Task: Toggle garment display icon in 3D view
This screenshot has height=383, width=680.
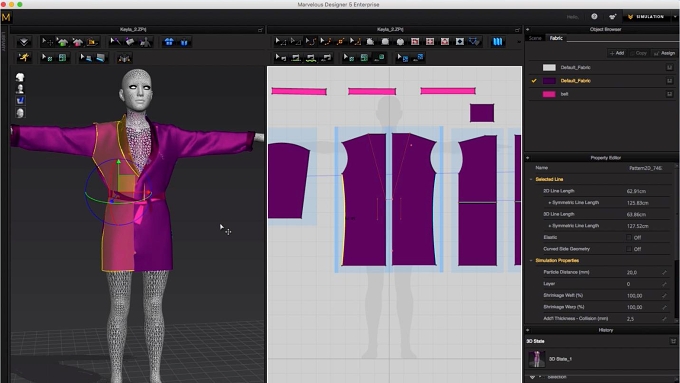Action: click(x=20, y=77)
